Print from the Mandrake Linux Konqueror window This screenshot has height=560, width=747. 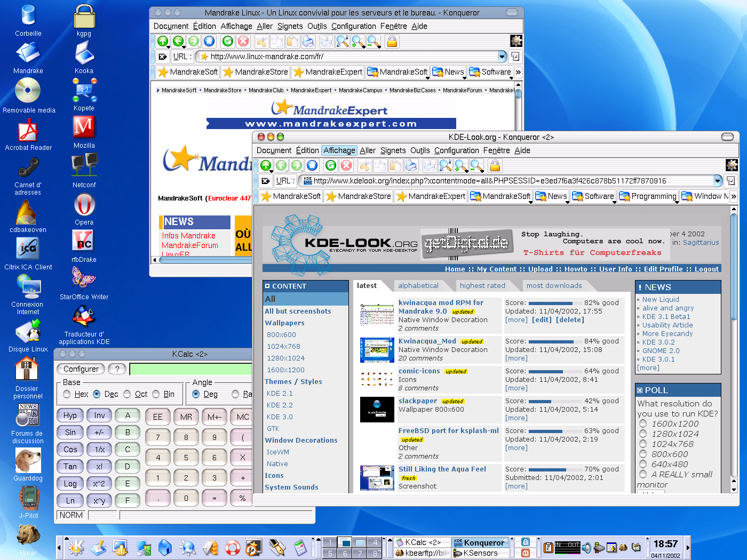coord(308,41)
